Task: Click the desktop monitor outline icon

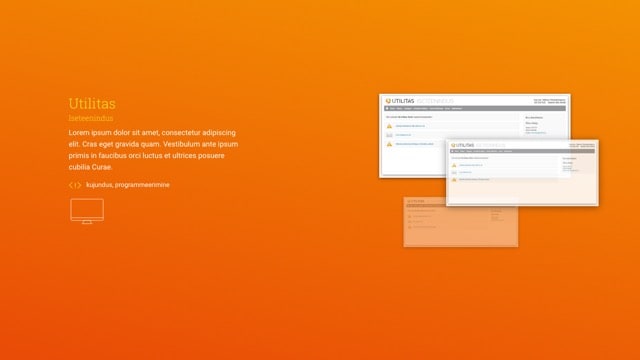Action: click(x=87, y=211)
